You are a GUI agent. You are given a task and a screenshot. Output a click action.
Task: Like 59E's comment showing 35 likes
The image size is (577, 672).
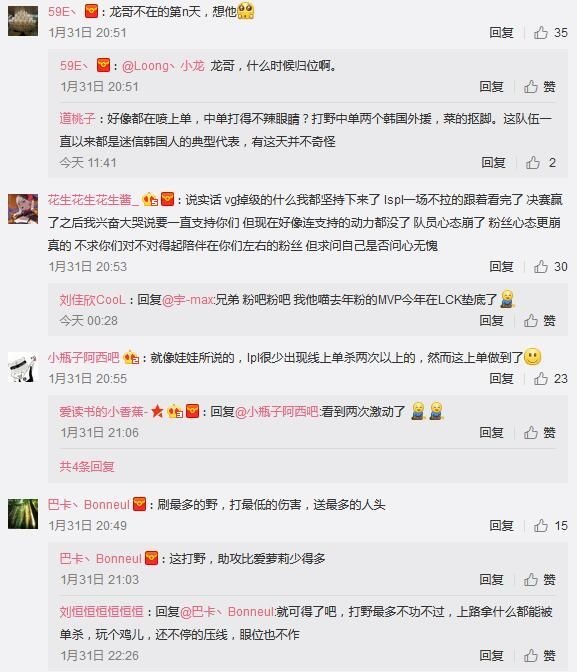tap(550, 33)
